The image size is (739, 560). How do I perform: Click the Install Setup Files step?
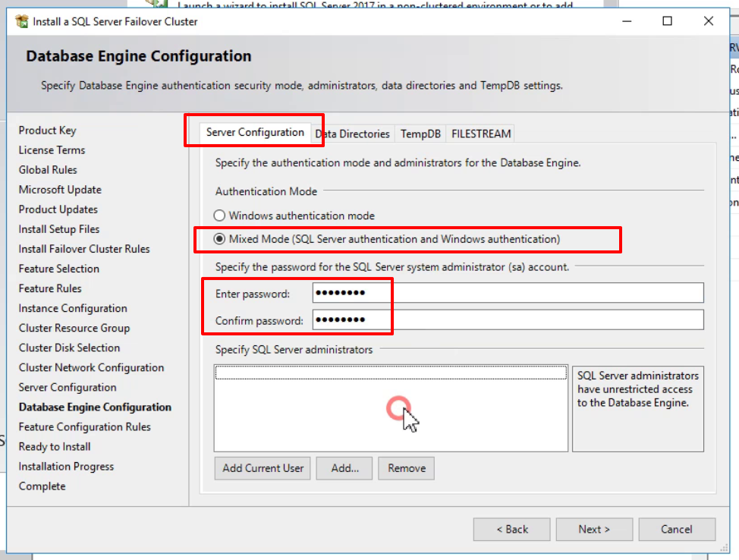(x=59, y=229)
